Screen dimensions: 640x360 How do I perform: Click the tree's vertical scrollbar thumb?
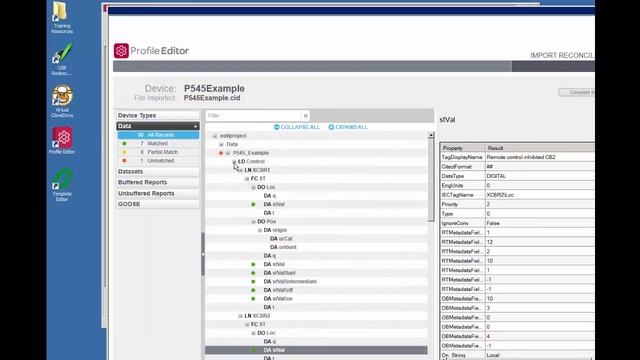(x=431, y=180)
